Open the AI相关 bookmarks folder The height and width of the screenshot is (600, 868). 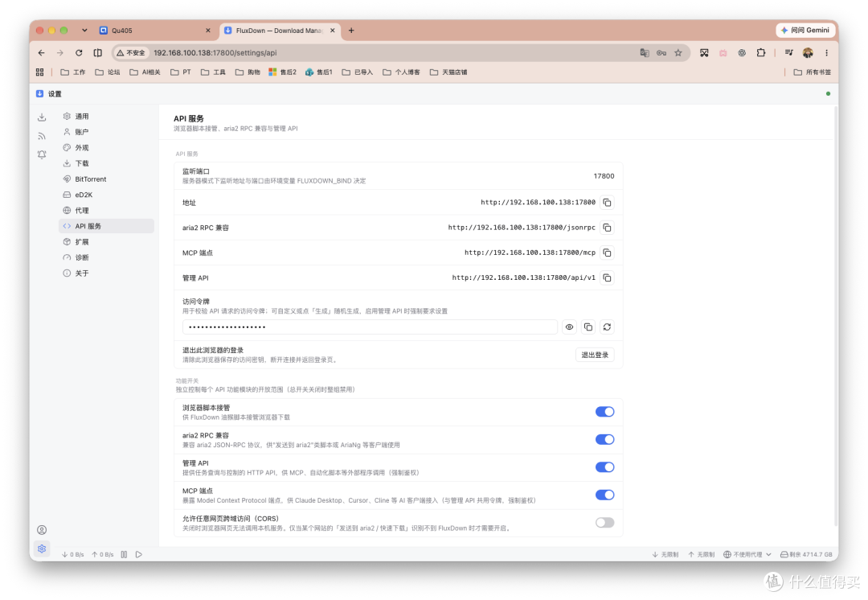145,72
